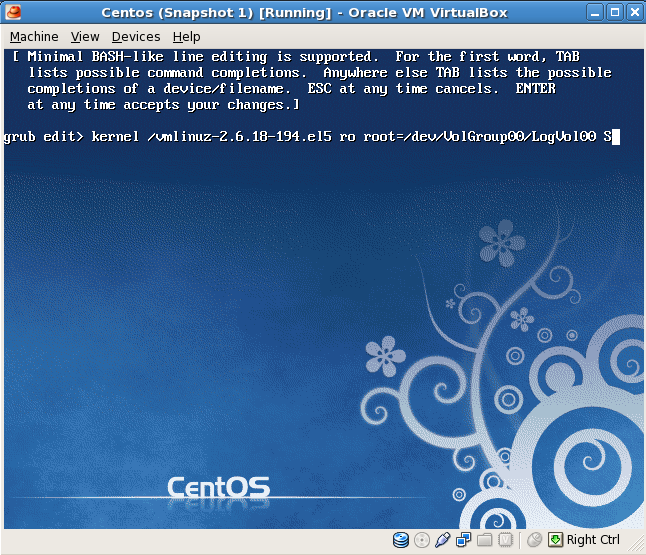
Task: Click the shared folders status icon
Action: coord(485,540)
